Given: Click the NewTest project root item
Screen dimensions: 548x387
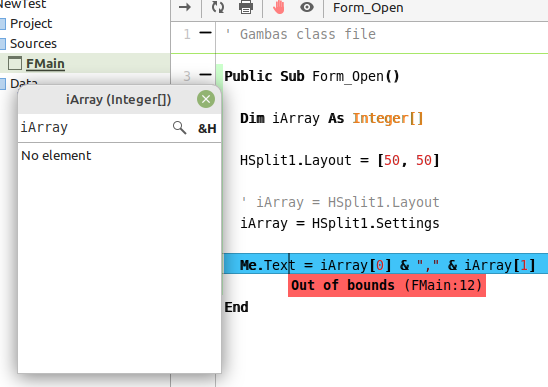Looking at the screenshot, I should (23, 4).
